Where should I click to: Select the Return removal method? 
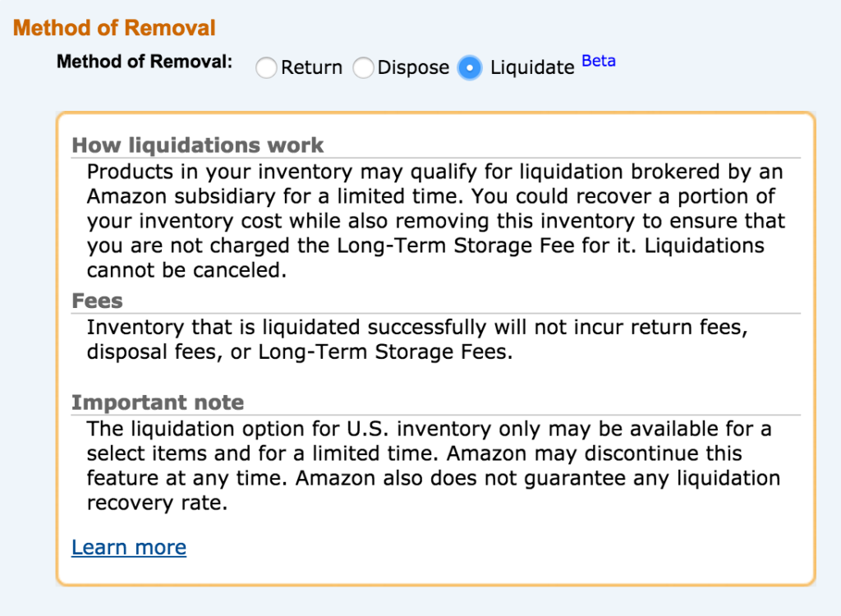click(266, 68)
